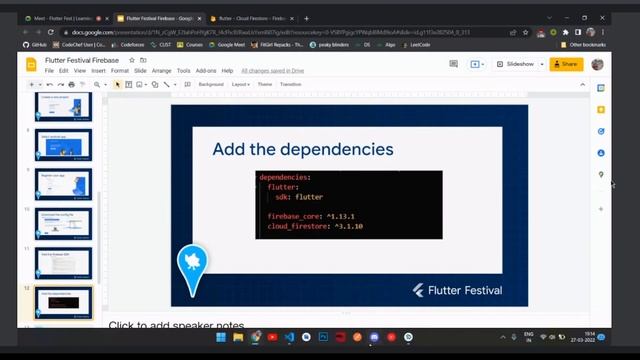The image size is (640, 360).
Task: Click the Add the dependencies slide title
Action: click(x=303, y=149)
